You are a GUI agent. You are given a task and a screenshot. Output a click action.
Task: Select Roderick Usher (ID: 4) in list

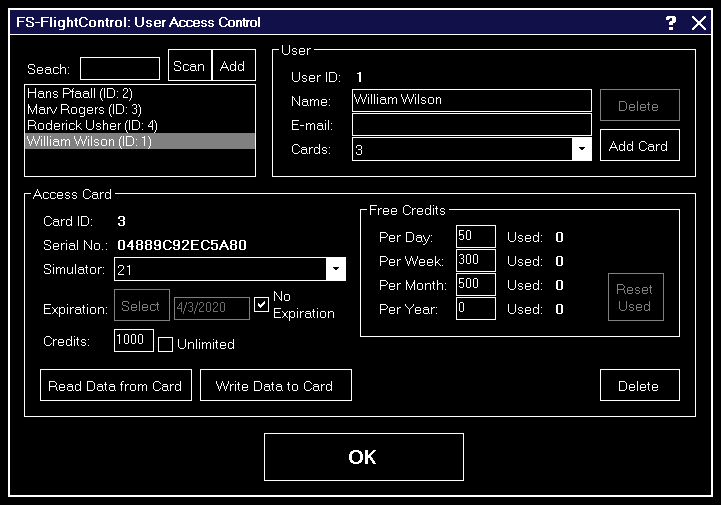[x=140, y=125]
